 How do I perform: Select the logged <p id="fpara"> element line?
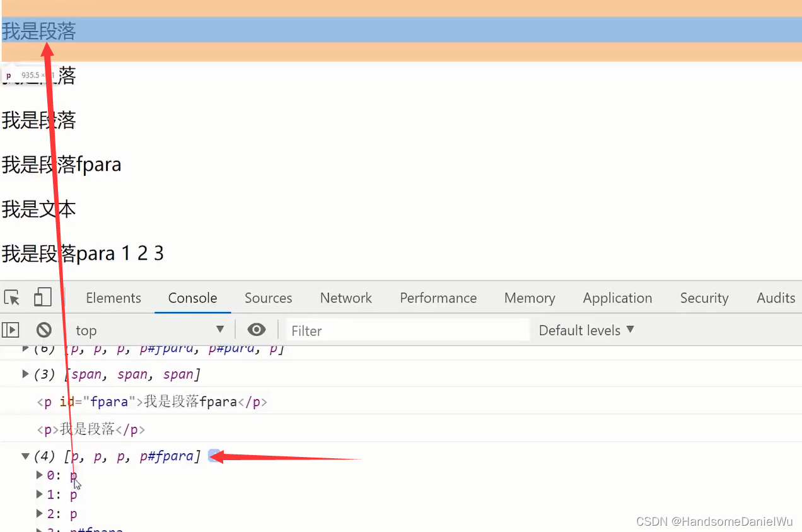[x=152, y=402]
